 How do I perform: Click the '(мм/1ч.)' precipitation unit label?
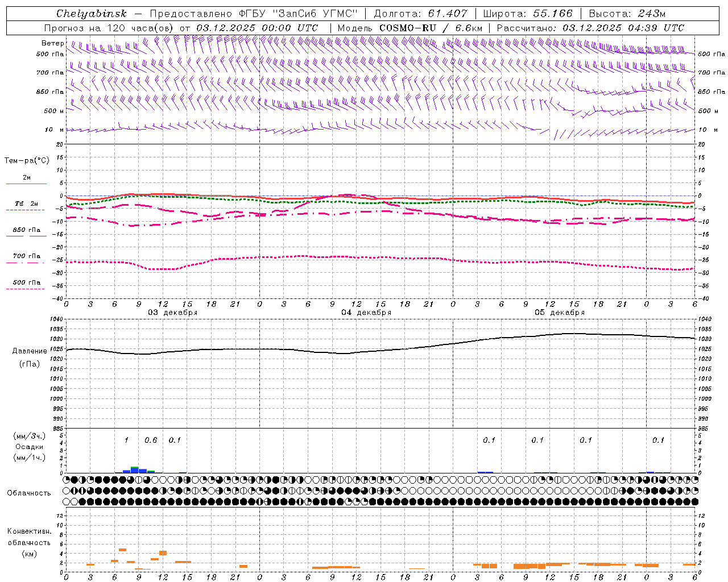(30, 458)
